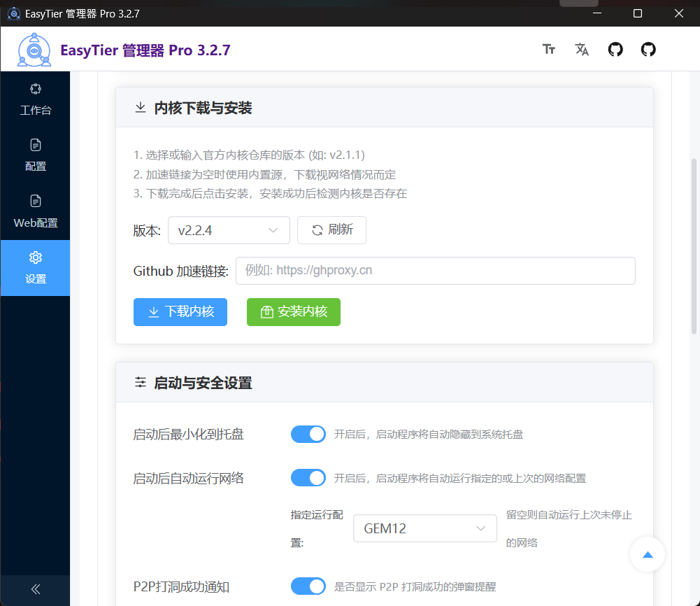This screenshot has height=606, width=700.
Task: Open the second GitHub repository icon
Action: (x=648, y=49)
